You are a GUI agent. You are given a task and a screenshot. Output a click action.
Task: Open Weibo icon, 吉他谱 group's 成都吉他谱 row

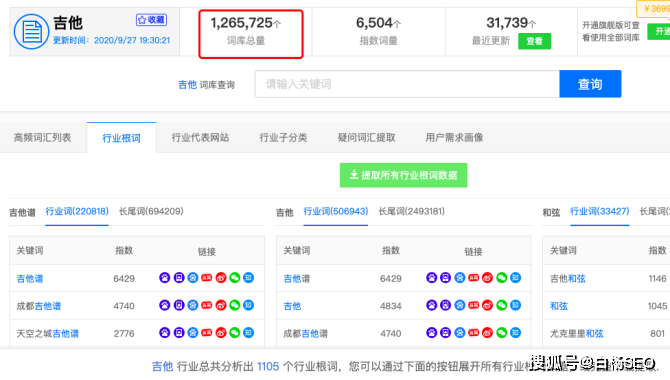click(x=221, y=305)
